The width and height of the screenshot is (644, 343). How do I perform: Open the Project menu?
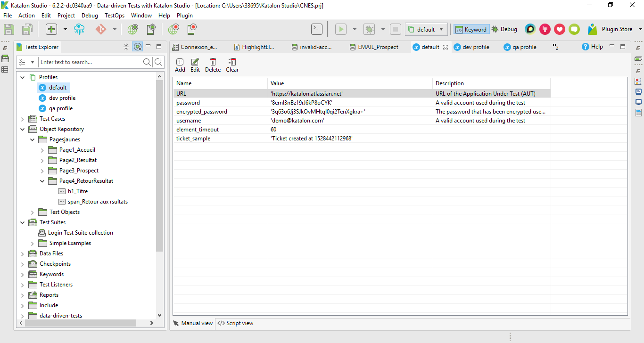point(66,15)
